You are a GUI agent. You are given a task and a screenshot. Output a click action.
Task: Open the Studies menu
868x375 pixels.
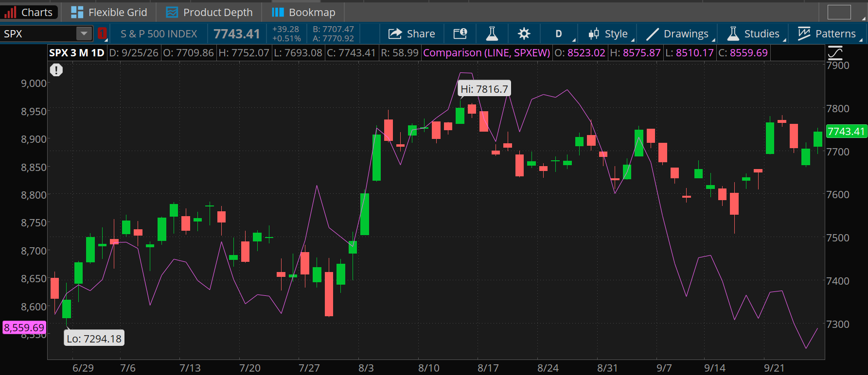point(754,34)
